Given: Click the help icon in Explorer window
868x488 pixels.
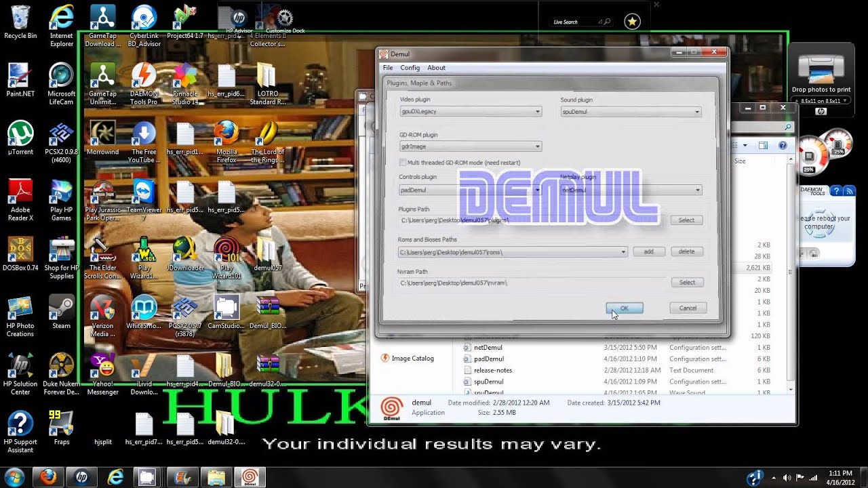Looking at the screenshot, I should 783,145.
